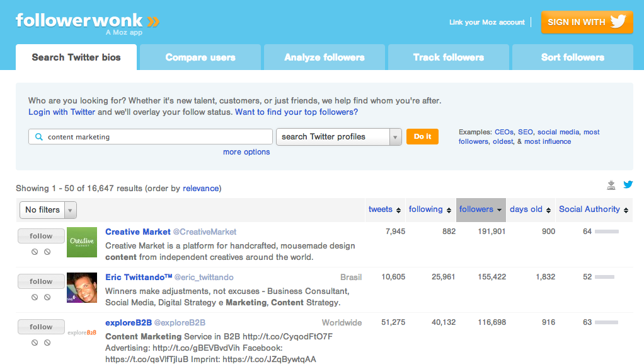Sort by days old column
Viewport: 644px width, 364px height.
pyautogui.click(x=530, y=209)
